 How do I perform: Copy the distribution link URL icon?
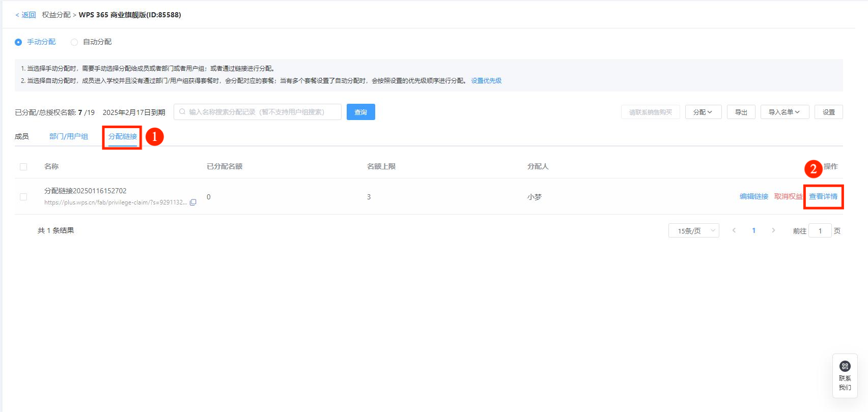coord(193,202)
